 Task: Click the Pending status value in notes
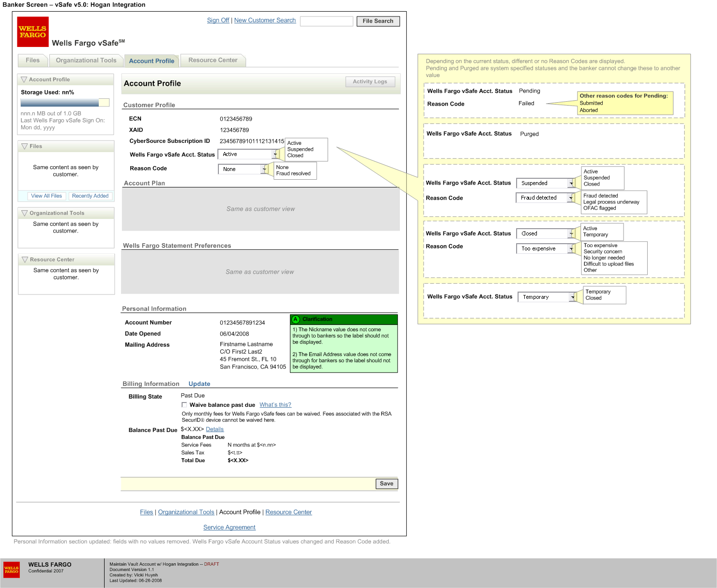[530, 91]
